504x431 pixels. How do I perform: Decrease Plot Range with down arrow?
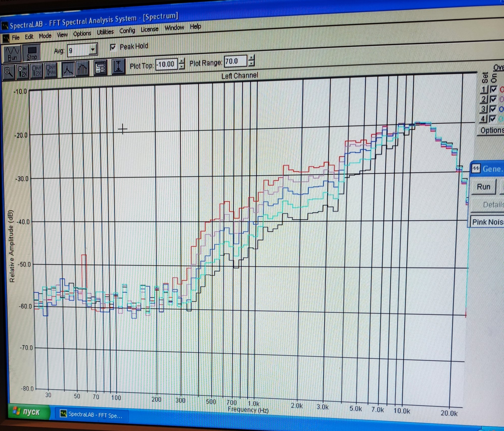(251, 63)
